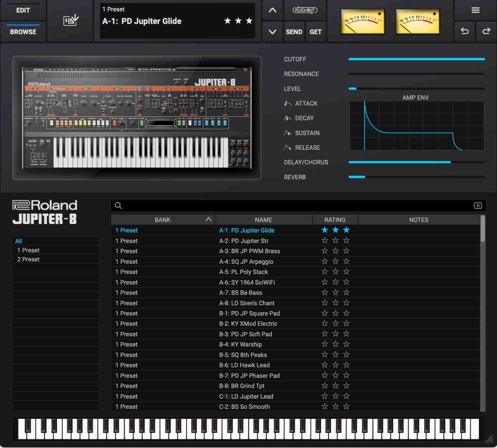Image resolution: width=497 pixels, height=448 pixels.
Task: Click the BANK column sort chevron
Action: click(208, 219)
